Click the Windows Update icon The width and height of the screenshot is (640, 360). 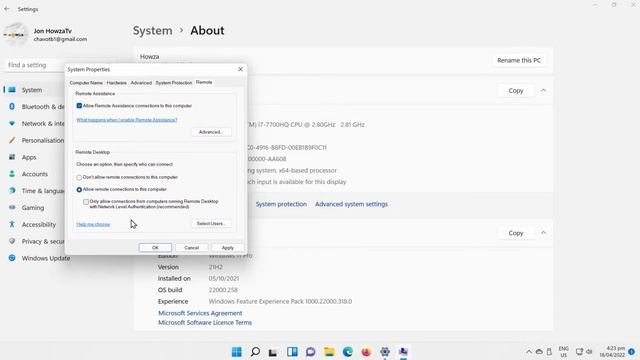12,258
